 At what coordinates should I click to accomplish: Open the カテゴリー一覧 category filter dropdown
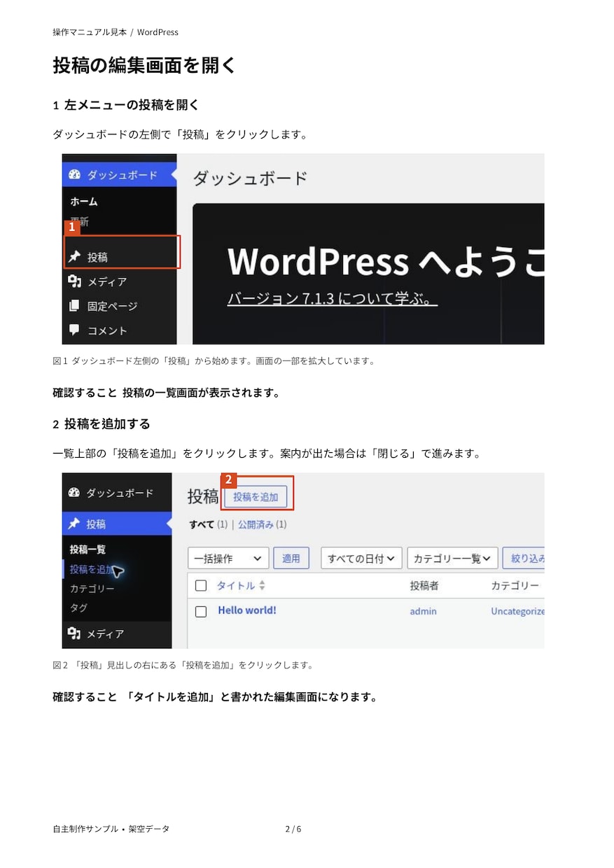453,558
